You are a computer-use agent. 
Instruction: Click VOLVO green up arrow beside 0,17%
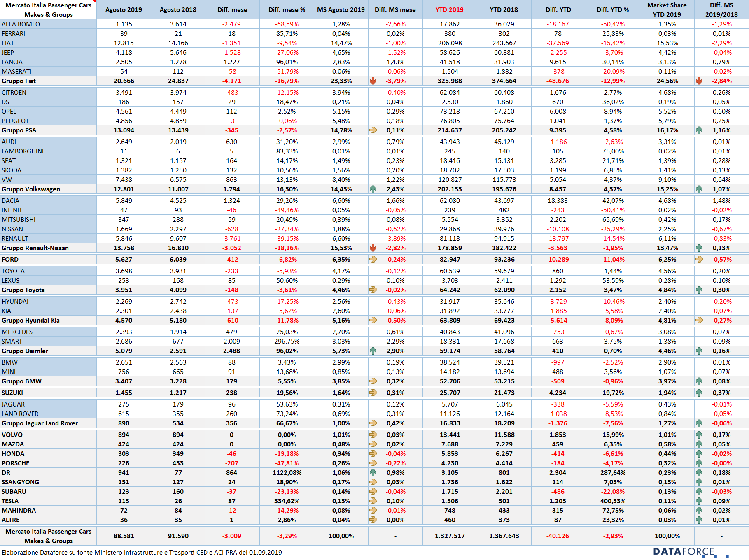(x=699, y=435)
